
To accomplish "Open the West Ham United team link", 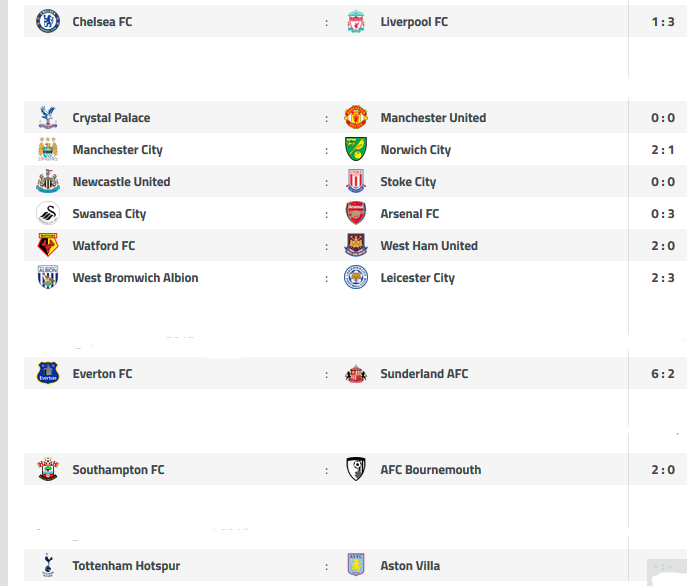I will click(x=429, y=246).
